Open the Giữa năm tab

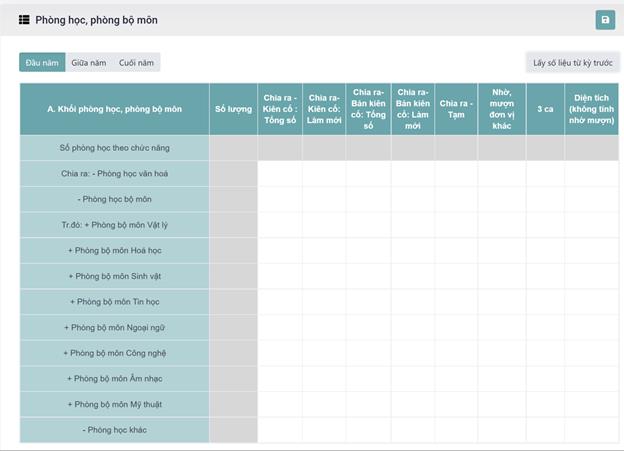pos(89,63)
